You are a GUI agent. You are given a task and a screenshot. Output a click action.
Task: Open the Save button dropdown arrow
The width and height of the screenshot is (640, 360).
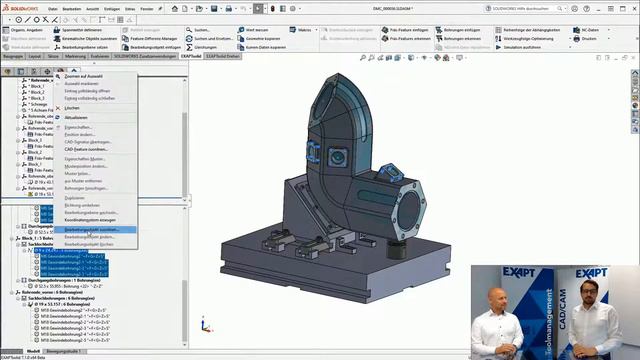(x=221, y=9)
